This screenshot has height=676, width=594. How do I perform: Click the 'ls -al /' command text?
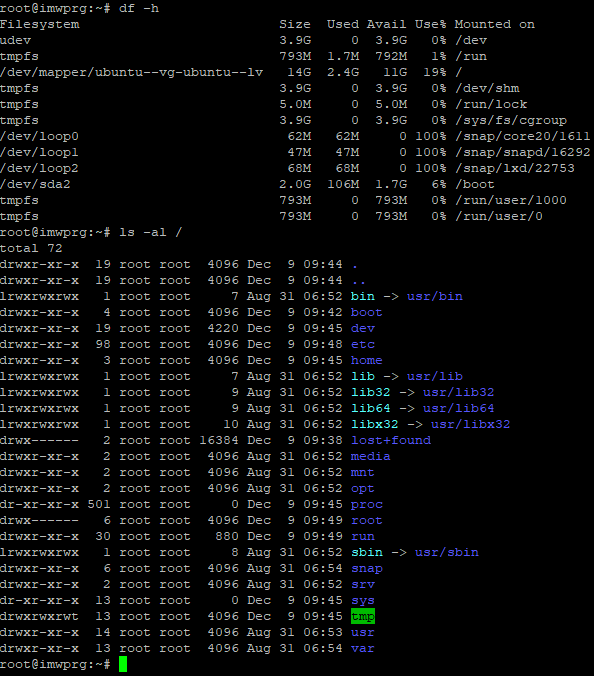click(x=150, y=232)
